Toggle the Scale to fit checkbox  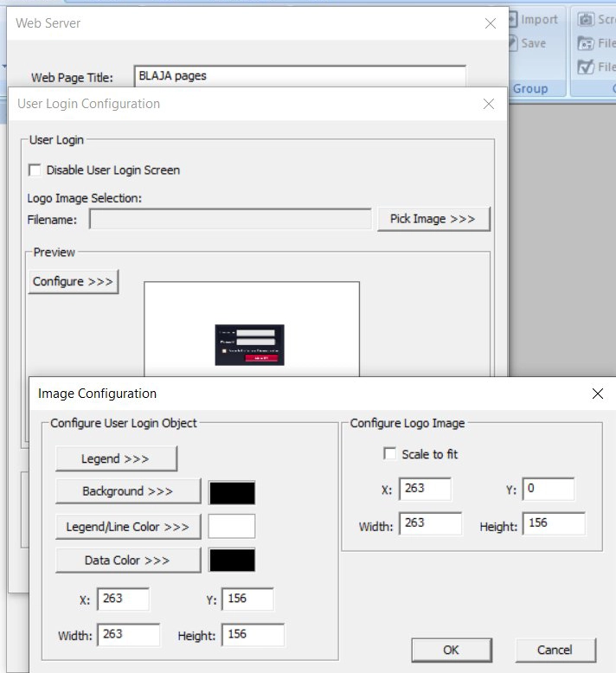(x=389, y=454)
